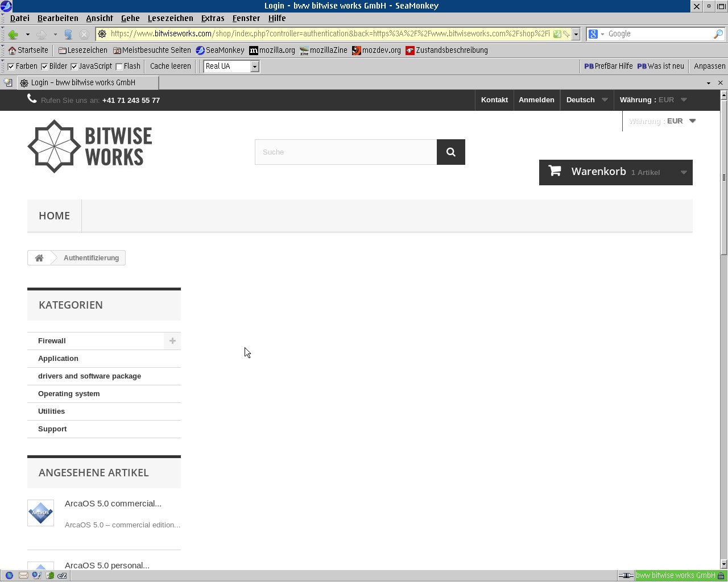Open the Extras menu
Image resolution: width=728 pixels, height=582 pixels.
(x=213, y=18)
